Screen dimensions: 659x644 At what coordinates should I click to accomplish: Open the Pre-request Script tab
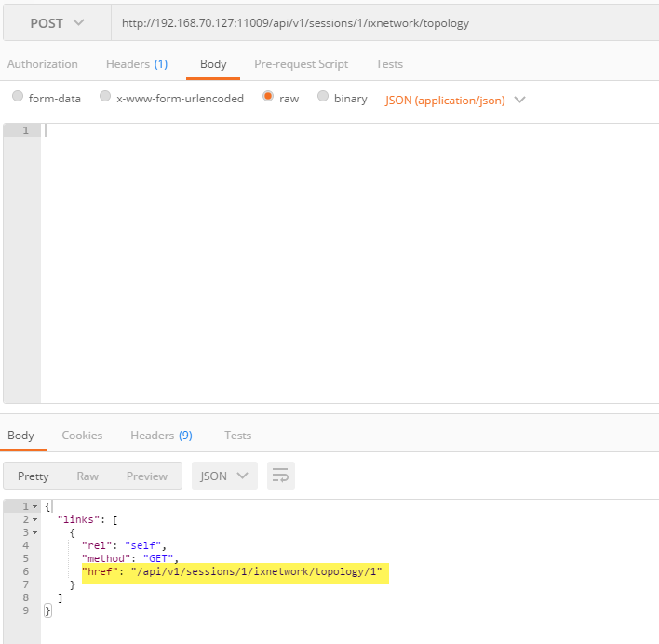(301, 64)
